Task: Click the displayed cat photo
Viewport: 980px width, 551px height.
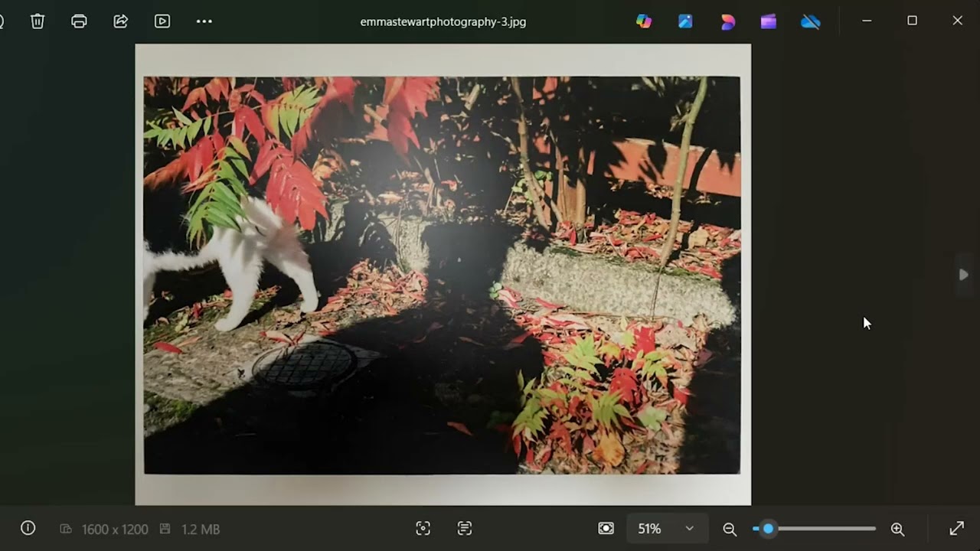Action: pyautogui.click(x=443, y=275)
